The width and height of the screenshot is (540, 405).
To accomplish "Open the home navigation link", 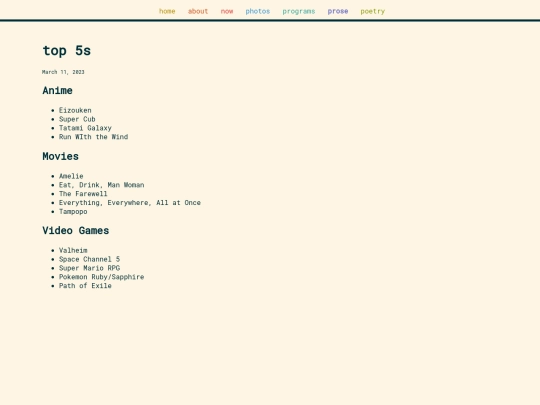I will (x=167, y=11).
